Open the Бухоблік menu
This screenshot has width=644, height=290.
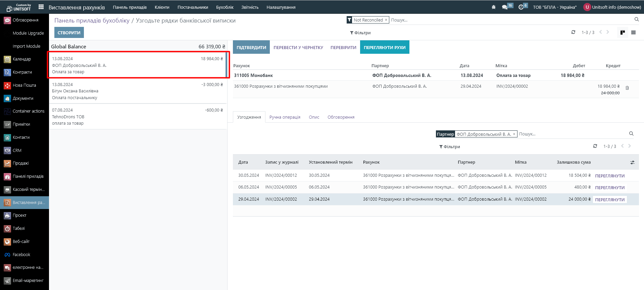225,7
